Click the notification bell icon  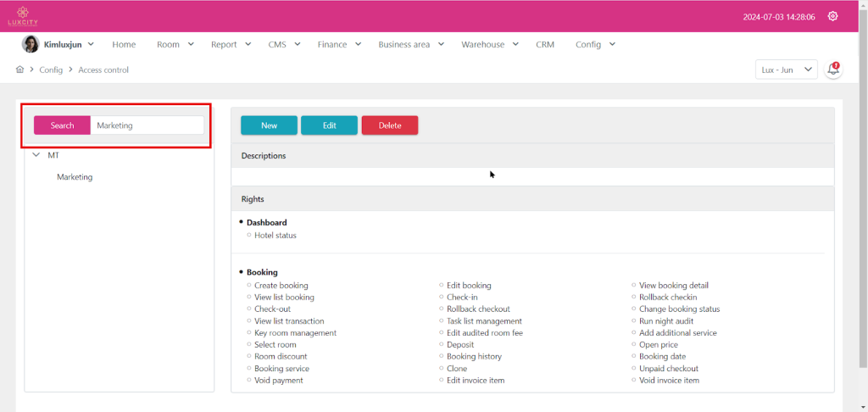tap(833, 70)
